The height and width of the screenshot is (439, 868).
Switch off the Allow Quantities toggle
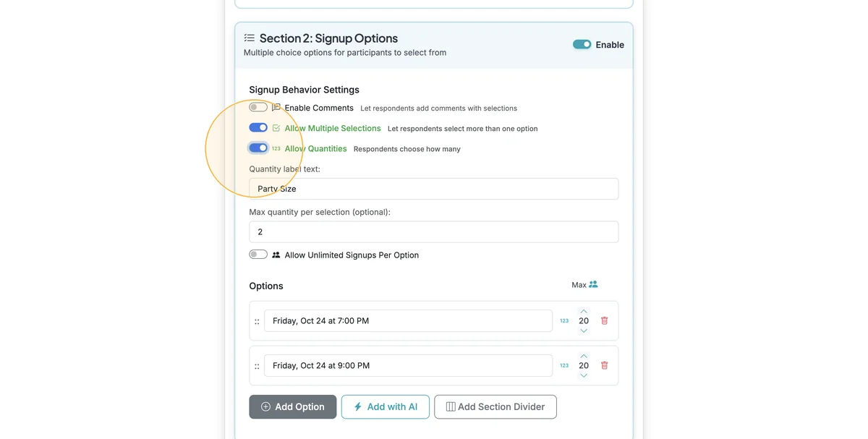(258, 148)
